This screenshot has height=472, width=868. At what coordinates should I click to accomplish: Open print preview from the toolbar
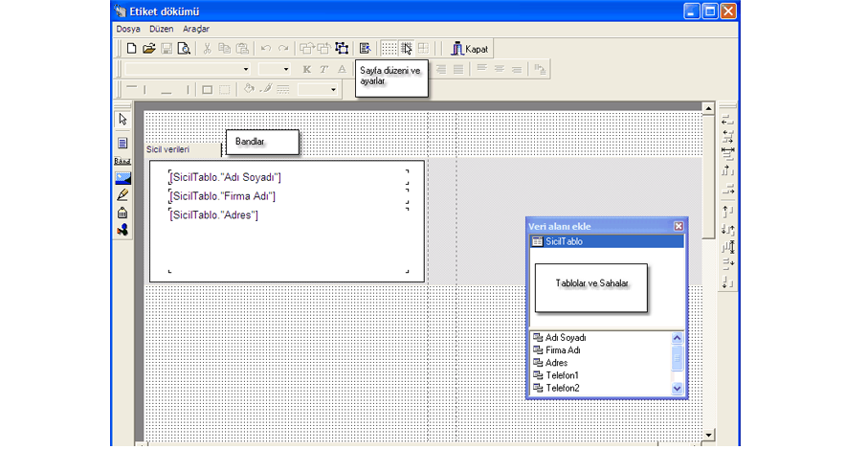(x=184, y=48)
